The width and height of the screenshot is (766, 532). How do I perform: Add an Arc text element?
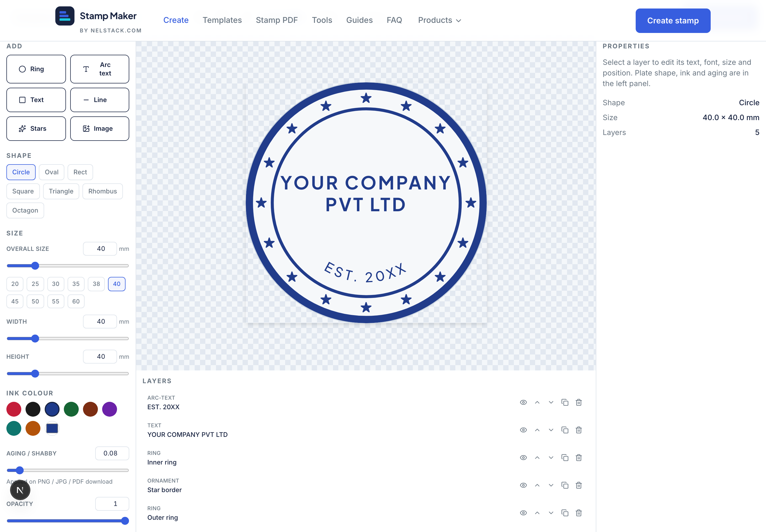tap(99, 69)
